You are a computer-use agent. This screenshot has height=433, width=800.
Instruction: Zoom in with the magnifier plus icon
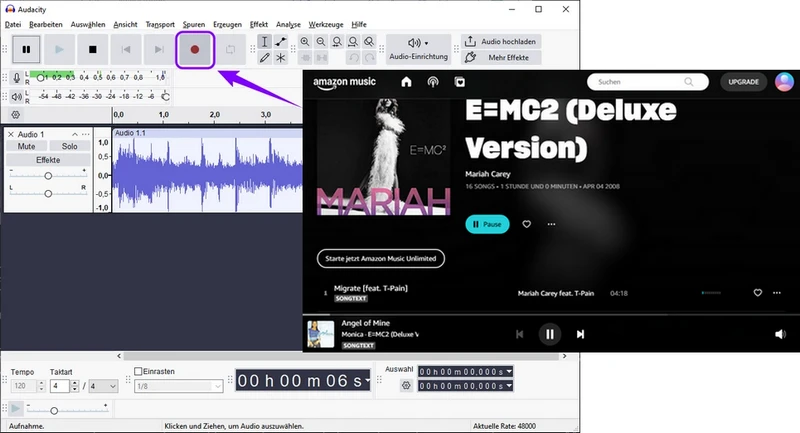[x=305, y=42]
